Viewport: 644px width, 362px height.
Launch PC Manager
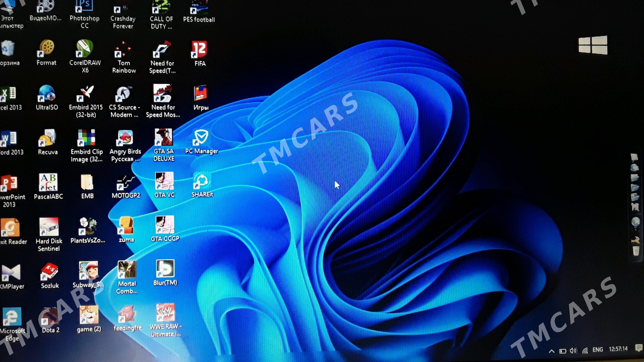[x=201, y=142]
